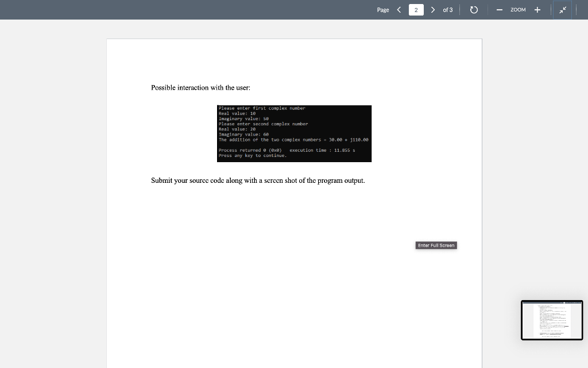This screenshot has width=588, height=368.
Task: Click the 'of 3' page count indicator
Action: tap(448, 10)
